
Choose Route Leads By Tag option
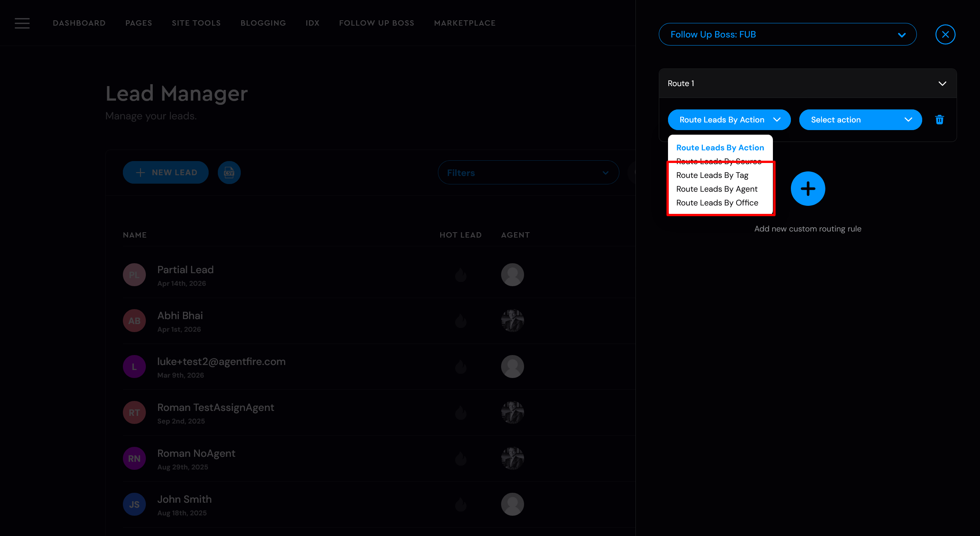[712, 175]
